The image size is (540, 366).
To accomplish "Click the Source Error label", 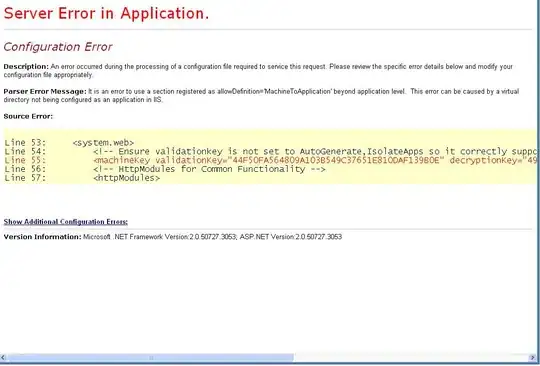I will tap(28, 116).
